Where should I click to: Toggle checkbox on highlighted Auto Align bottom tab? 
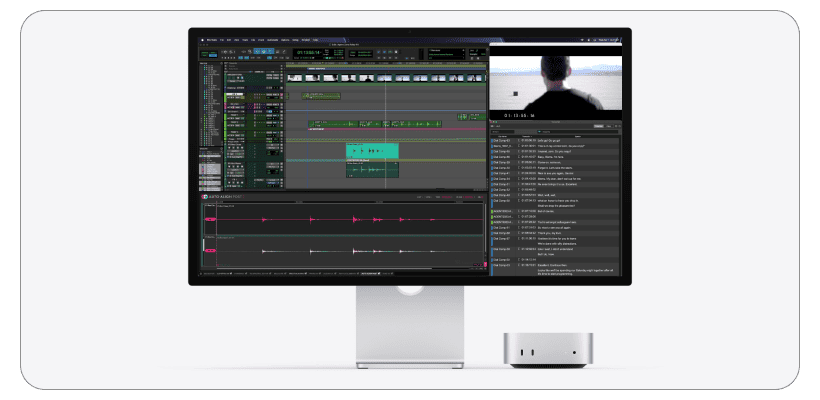[379, 273]
